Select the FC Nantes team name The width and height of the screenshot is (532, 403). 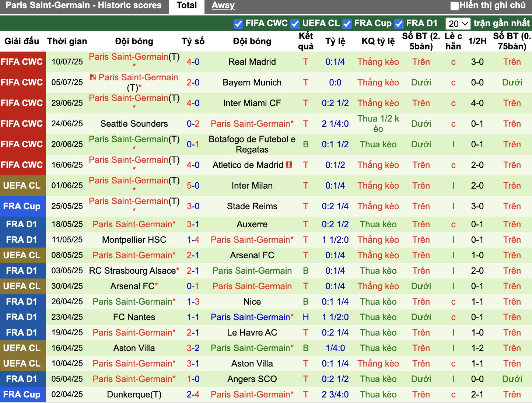[x=134, y=317]
